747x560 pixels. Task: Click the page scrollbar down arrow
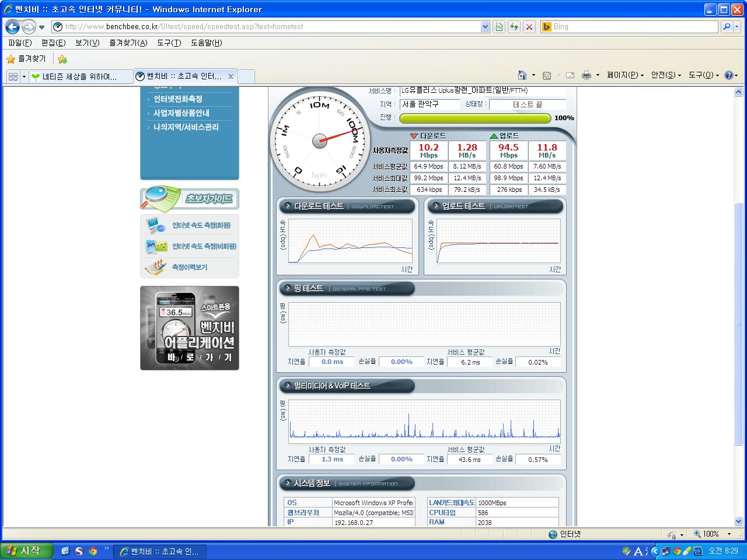tap(738, 521)
